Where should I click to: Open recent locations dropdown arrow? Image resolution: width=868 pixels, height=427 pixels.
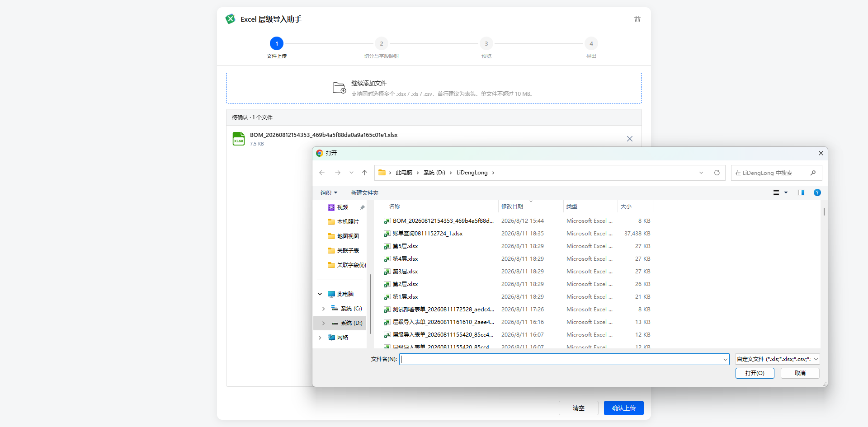(x=351, y=173)
